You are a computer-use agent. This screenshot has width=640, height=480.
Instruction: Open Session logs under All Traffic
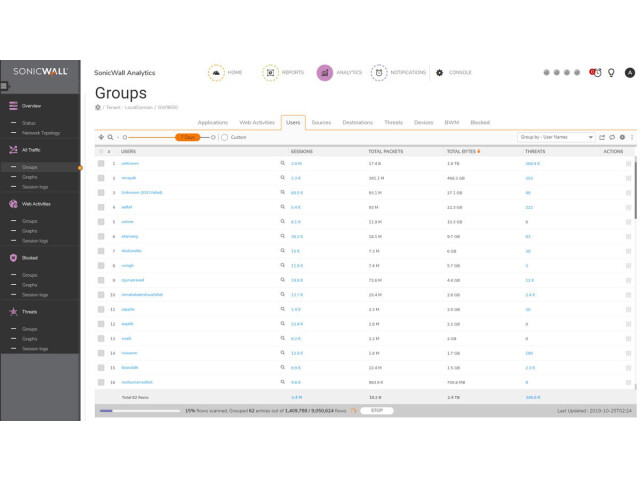pyautogui.click(x=35, y=187)
